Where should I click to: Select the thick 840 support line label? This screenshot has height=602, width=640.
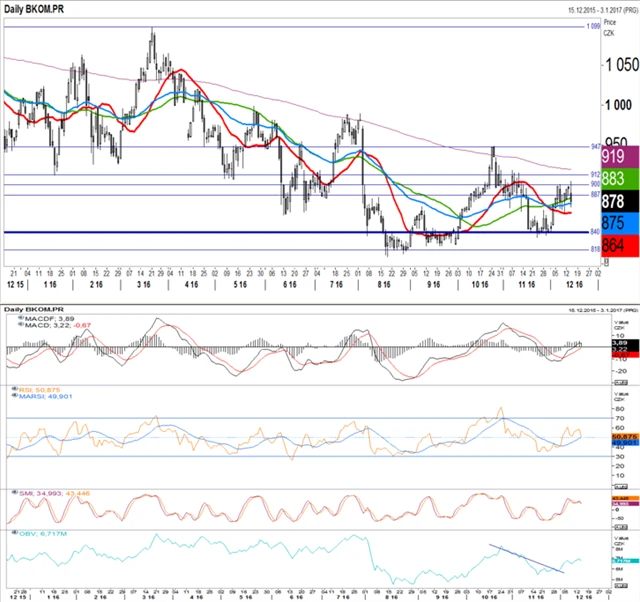593,232
